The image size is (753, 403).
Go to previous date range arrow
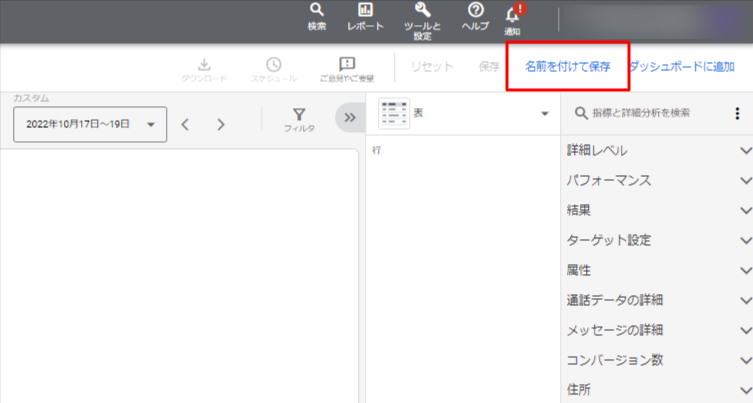(185, 125)
